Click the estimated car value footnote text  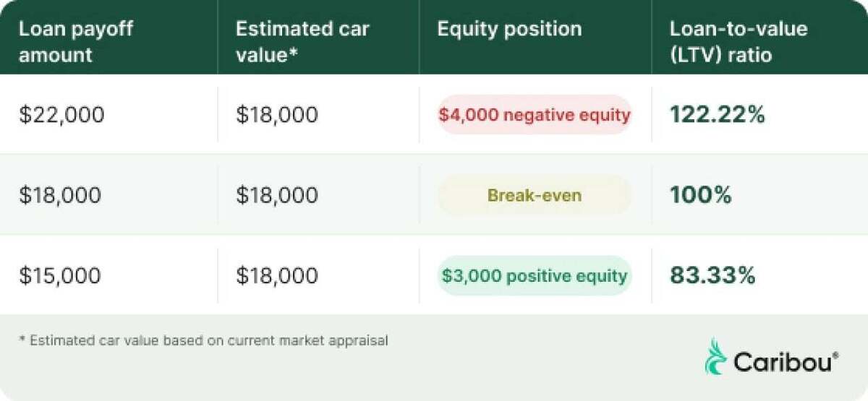coord(203,340)
